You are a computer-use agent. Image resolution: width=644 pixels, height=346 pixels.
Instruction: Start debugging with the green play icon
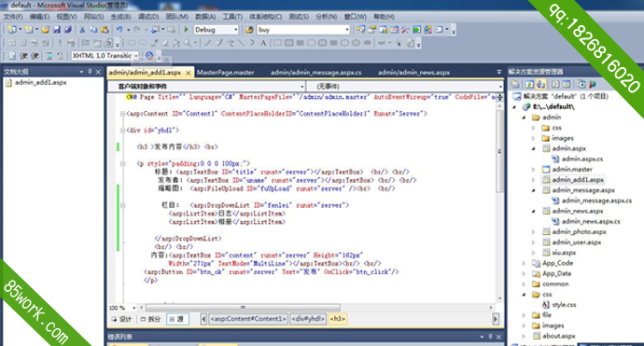point(186,30)
